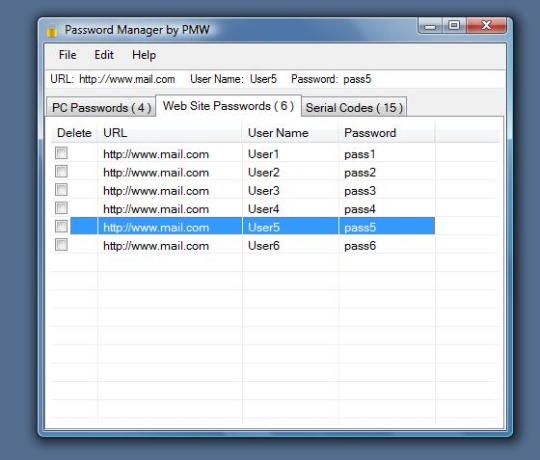Click the URL value in the detail bar

click(127, 79)
